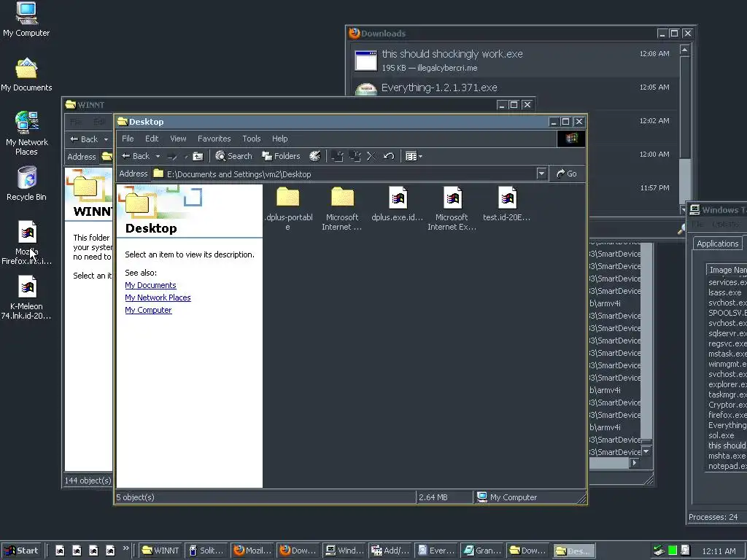This screenshot has height=560, width=747.
Task: Click the Undo arrow icon in Desktop toolbar
Action: 389,156
